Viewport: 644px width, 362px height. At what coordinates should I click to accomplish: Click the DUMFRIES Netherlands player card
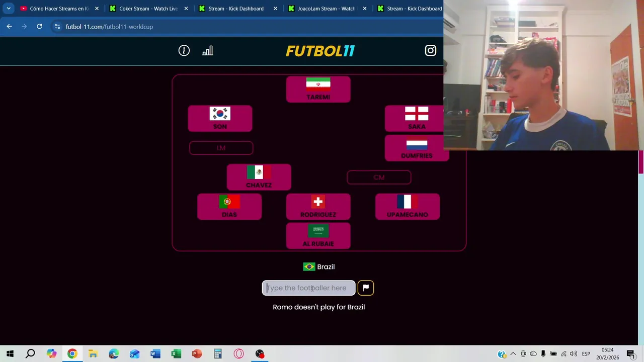tap(417, 148)
